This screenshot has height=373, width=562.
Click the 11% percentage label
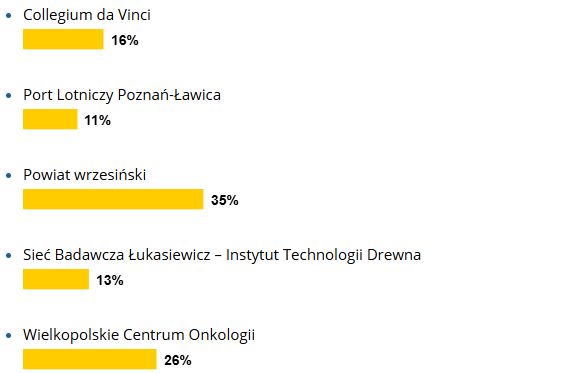(x=97, y=120)
